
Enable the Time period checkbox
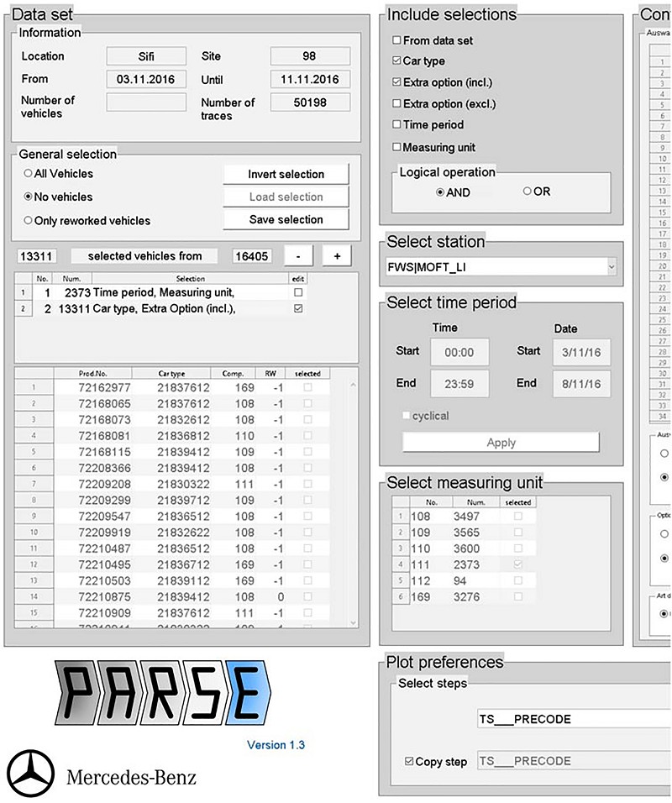pyautogui.click(x=396, y=124)
